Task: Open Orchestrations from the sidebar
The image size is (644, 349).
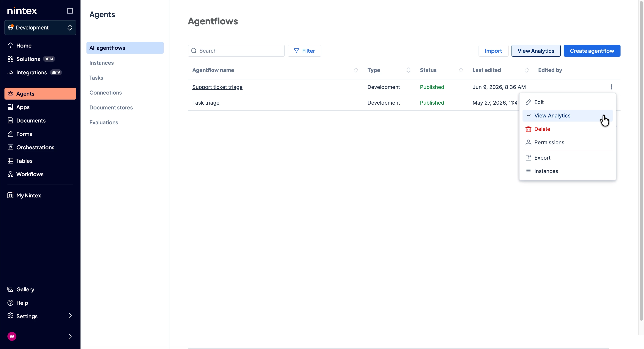Action: click(40, 148)
